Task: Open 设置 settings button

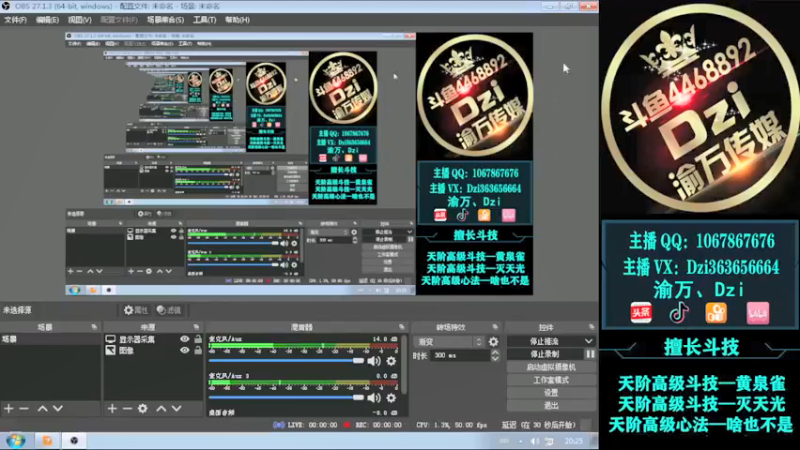Action: click(x=551, y=393)
